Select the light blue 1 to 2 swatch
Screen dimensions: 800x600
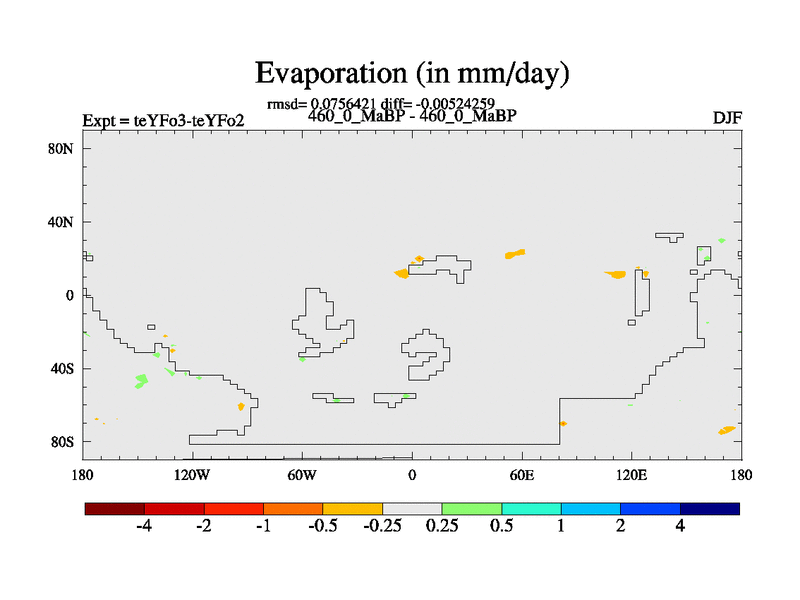coord(591,509)
